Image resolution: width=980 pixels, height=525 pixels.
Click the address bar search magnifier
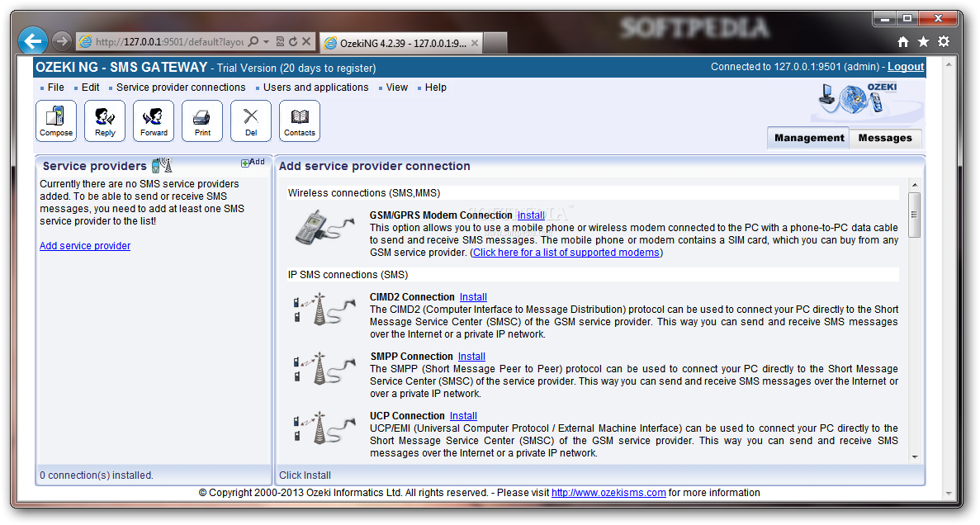coord(253,42)
